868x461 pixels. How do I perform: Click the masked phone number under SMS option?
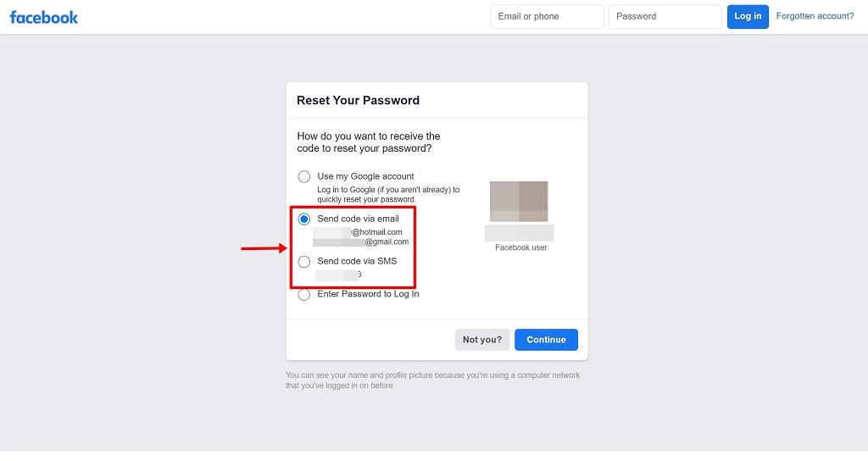pyautogui.click(x=338, y=275)
